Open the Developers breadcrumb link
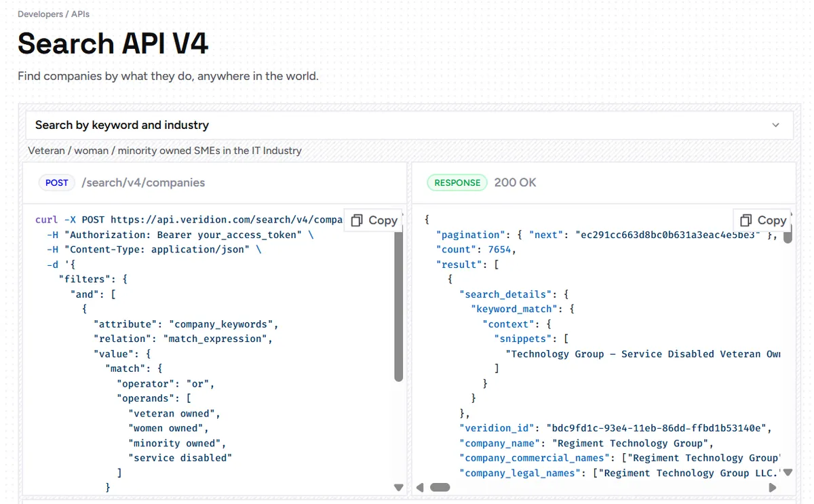 40,14
